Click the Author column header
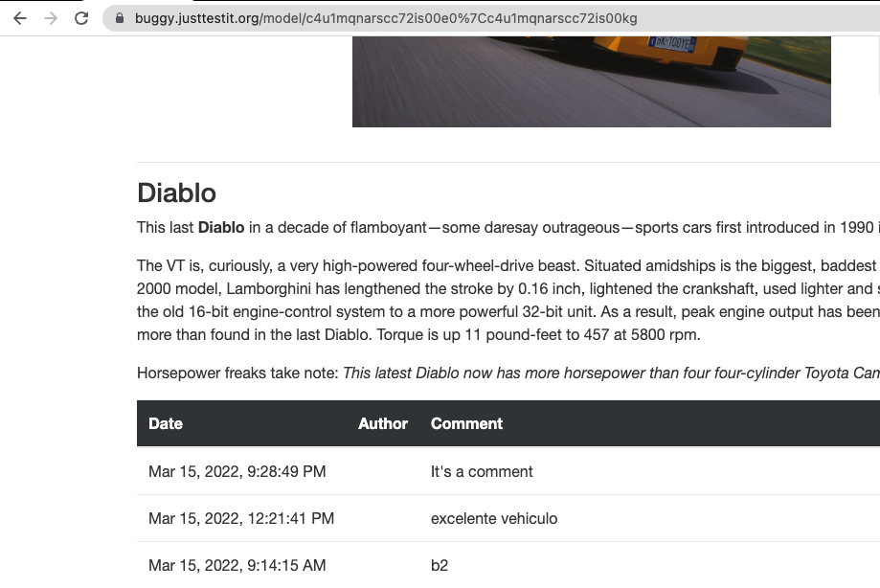Viewport: 880px width, 588px height. pyautogui.click(x=383, y=423)
